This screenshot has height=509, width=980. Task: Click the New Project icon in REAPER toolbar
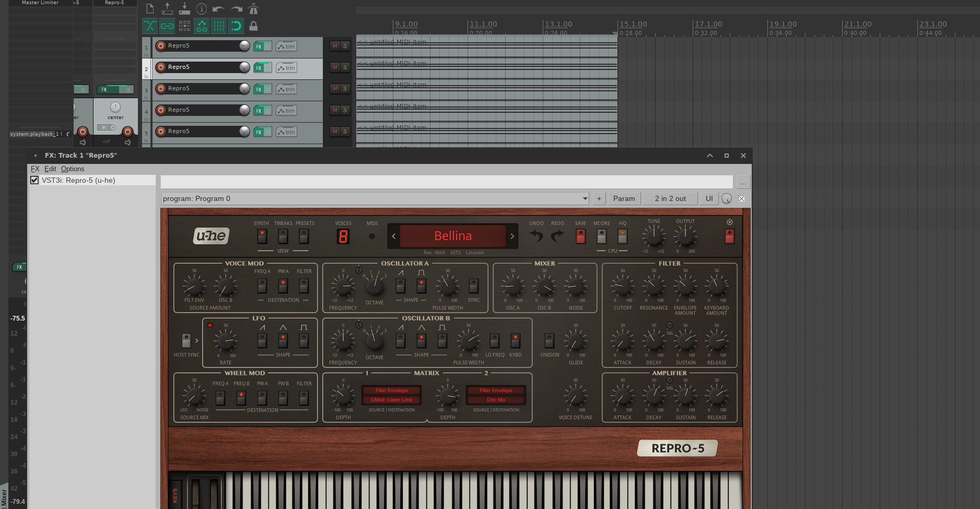coord(150,9)
